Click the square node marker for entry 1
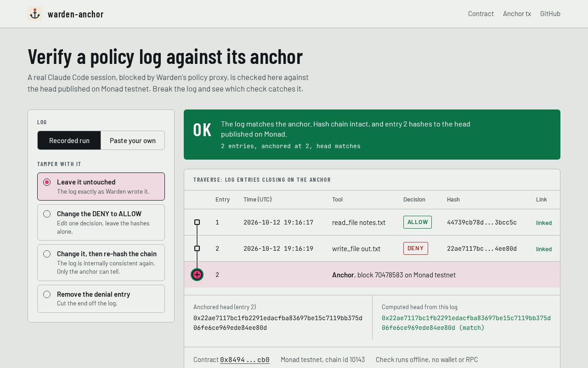This screenshot has height=368, width=588. pyautogui.click(x=197, y=222)
